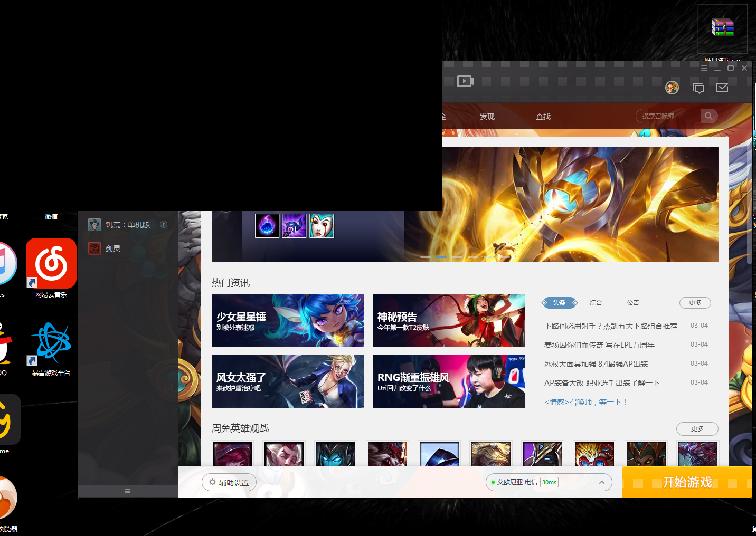
Task: Open headline AP装备大改 职业选手出装了解一下
Action: [602, 383]
